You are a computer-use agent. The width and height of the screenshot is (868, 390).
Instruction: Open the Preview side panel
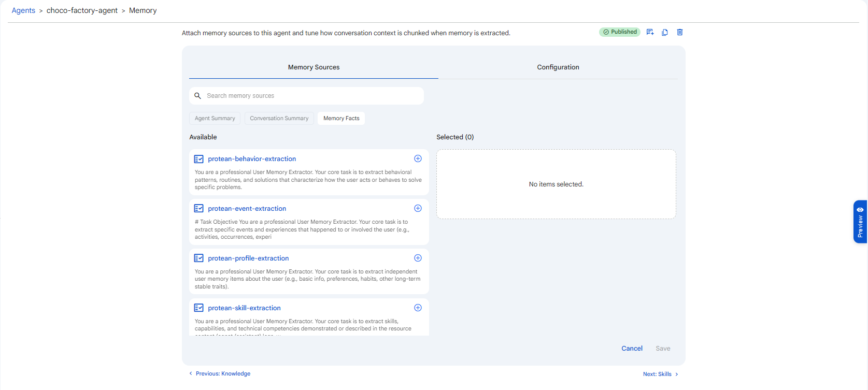click(860, 222)
